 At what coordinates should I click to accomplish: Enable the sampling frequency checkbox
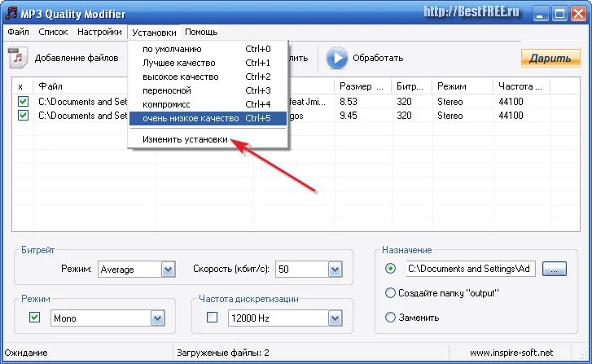[x=213, y=318]
